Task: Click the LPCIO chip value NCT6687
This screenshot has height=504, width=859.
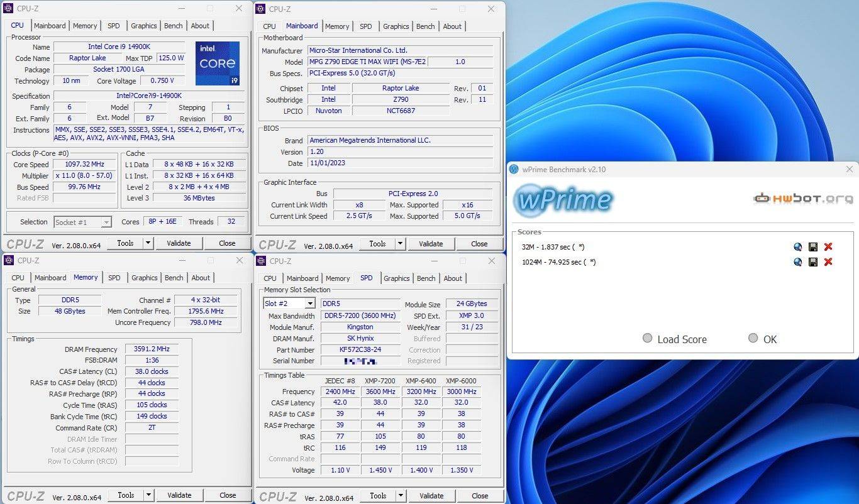Action: [401, 111]
